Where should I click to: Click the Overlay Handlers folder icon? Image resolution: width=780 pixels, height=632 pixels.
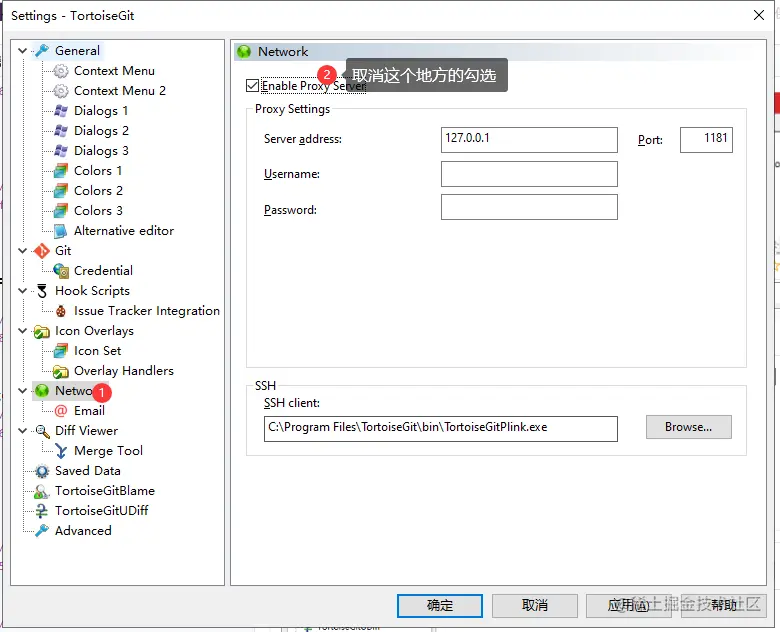pyautogui.click(x=61, y=371)
